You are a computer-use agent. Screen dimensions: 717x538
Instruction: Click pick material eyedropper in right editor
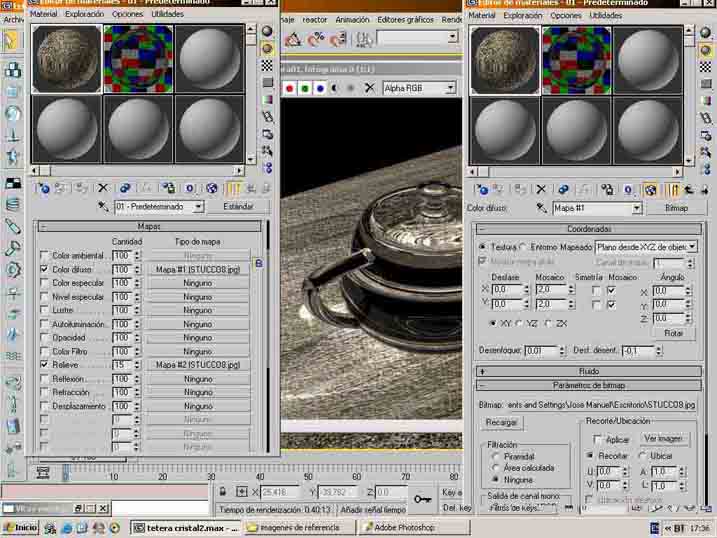[541, 208]
